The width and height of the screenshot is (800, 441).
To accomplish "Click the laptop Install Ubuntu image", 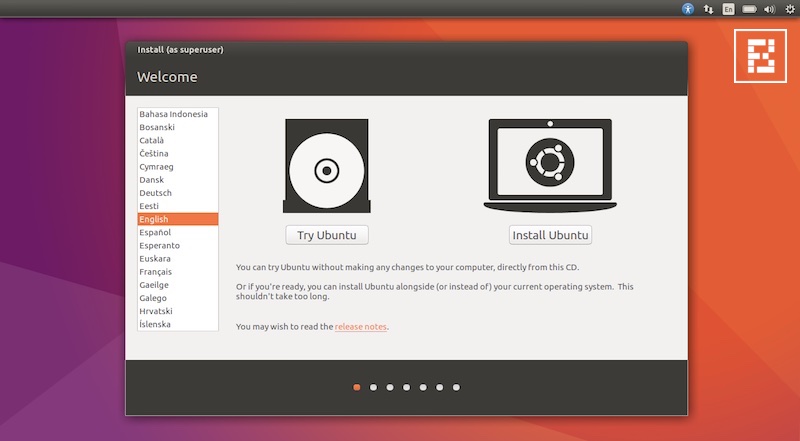I will 550,165.
